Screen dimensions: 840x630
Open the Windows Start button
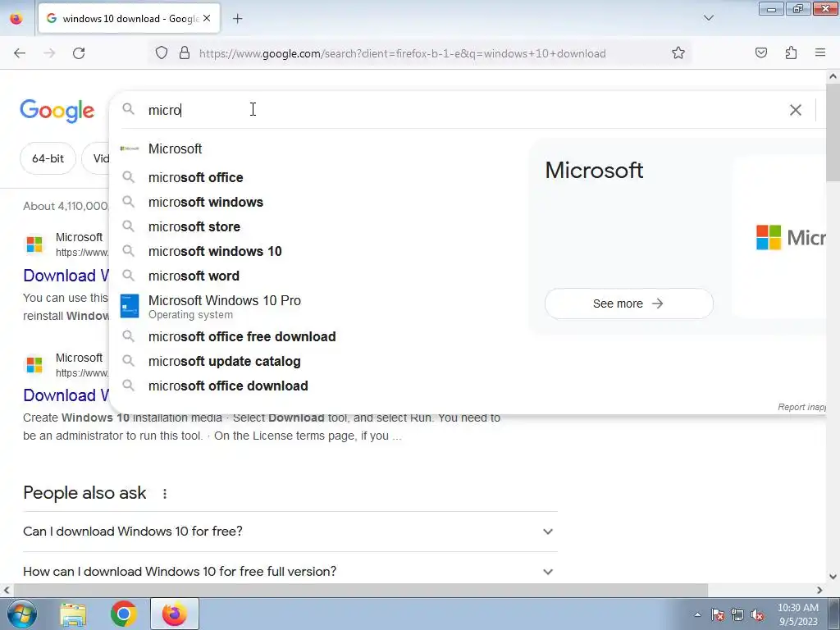[22, 614]
